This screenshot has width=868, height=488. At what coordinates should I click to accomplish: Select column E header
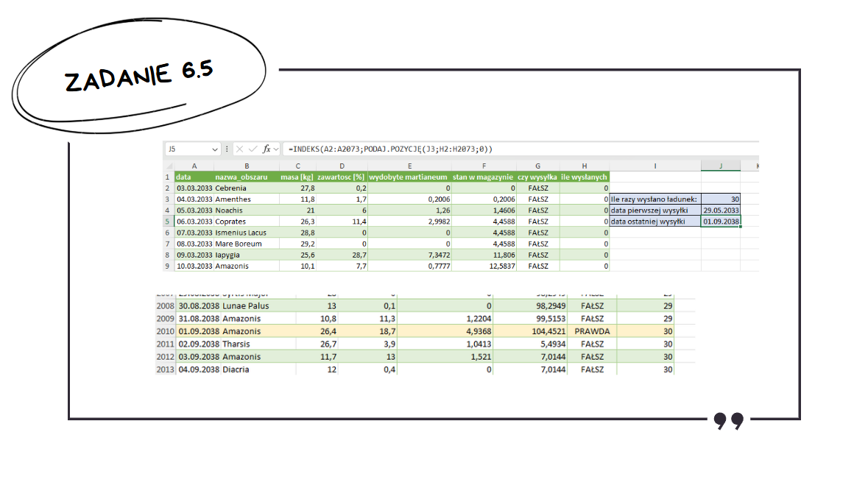tap(409, 166)
